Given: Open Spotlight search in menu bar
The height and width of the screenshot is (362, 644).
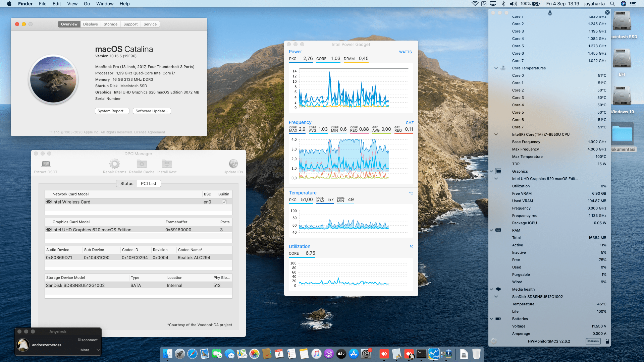Looking at the screenshot, I should click(612, 4).
